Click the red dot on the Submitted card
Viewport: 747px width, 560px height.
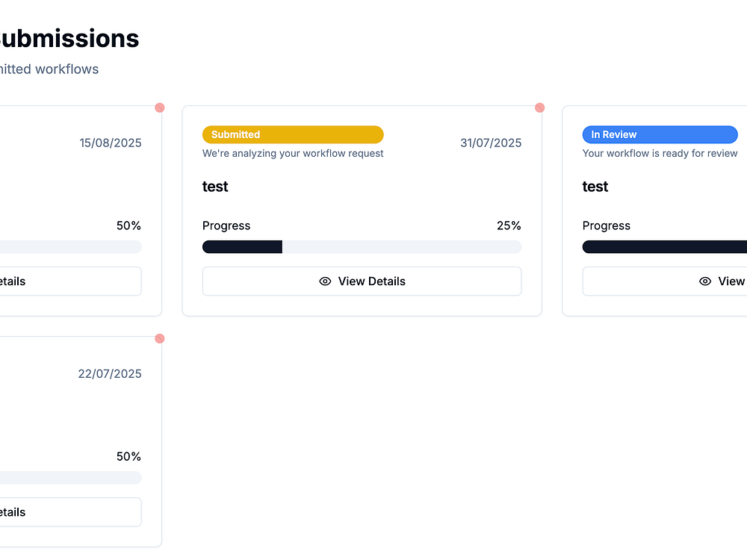539,108
